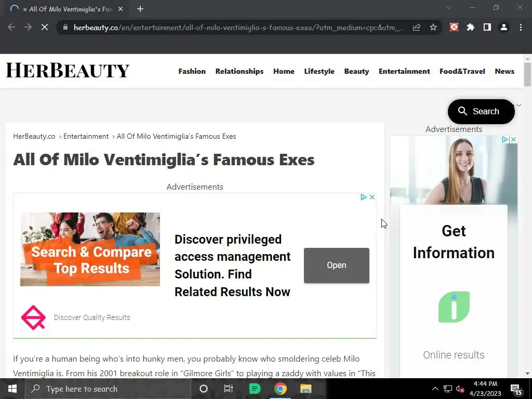Open the Extensions puzzle icon
The width and height of the screenshot is (532, 399).
pos(471,27)
